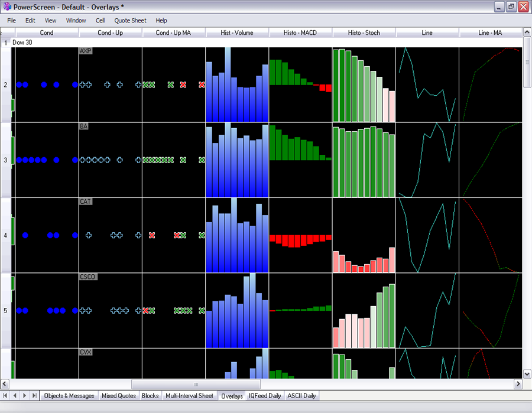Image resolution: width=532 pixels, height=413 pixels.
Task: Click the row 3 header
Action: coord(5,160)
